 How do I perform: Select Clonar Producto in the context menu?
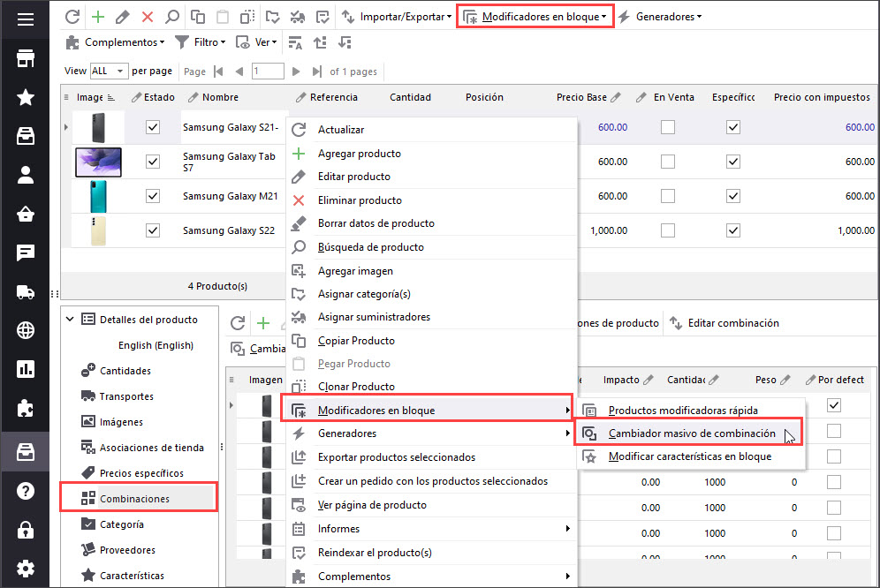tap(431, 387)
